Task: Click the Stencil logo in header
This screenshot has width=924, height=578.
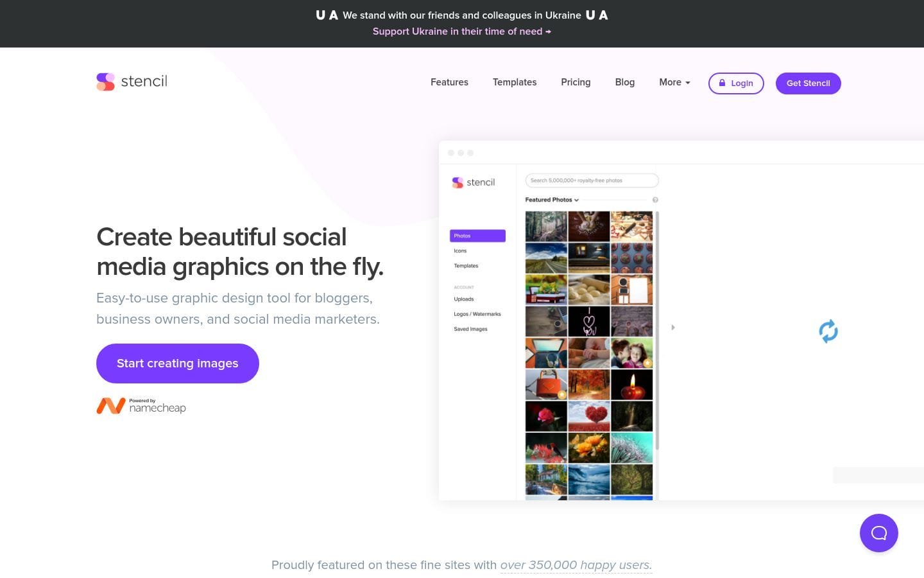Action: pyautogui.click(x=132, y=82)
